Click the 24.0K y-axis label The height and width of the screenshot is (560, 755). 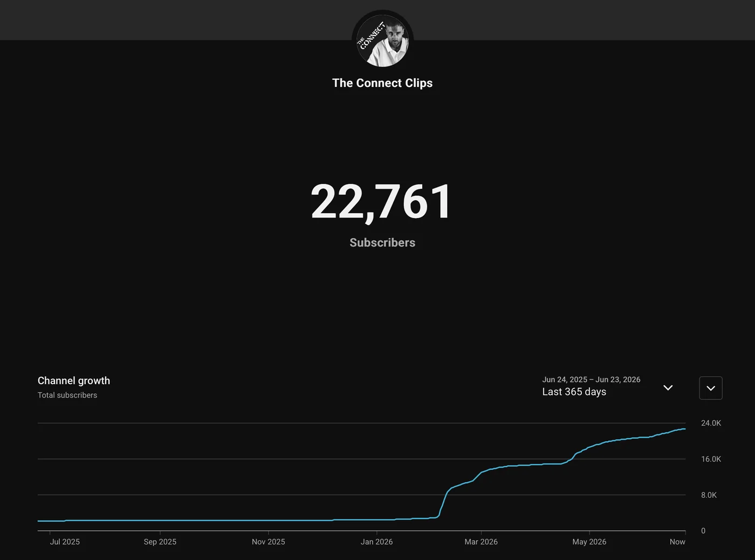click(711, 423)
